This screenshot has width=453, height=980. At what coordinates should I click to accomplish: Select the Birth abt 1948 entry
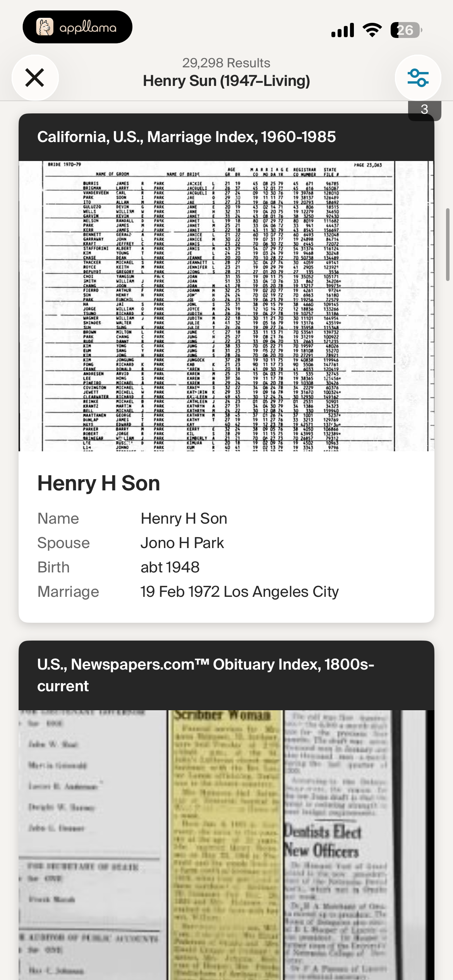(x=226, y=567)
